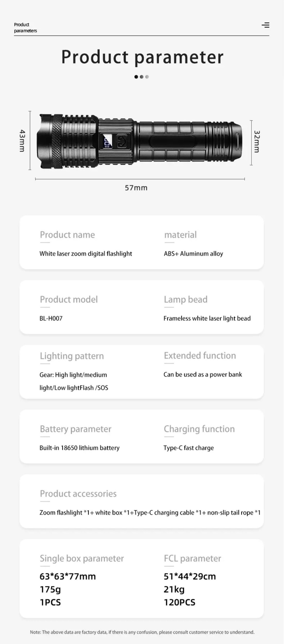The height and width of the screenshot is (644, 284).
Task: Select the first black pagination dot
Action: (136, 77)
